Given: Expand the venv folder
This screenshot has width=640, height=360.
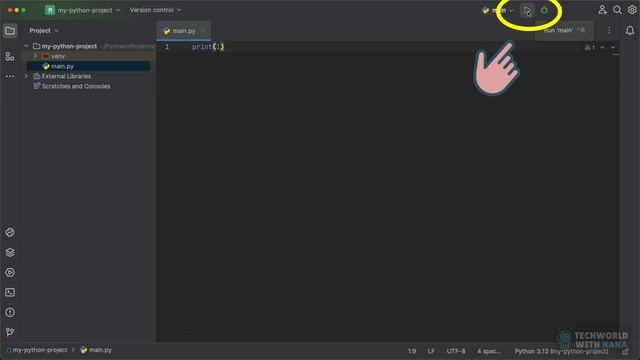Looking at the screenshot, I should [x=36, y=56].
